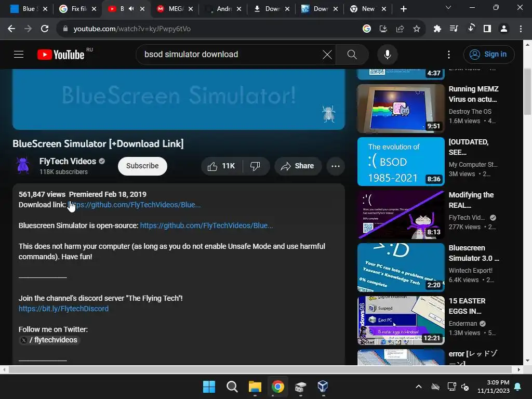532x399 pixels.
Task: Click the Google icon in address bar
Action: tap(366, 29)
